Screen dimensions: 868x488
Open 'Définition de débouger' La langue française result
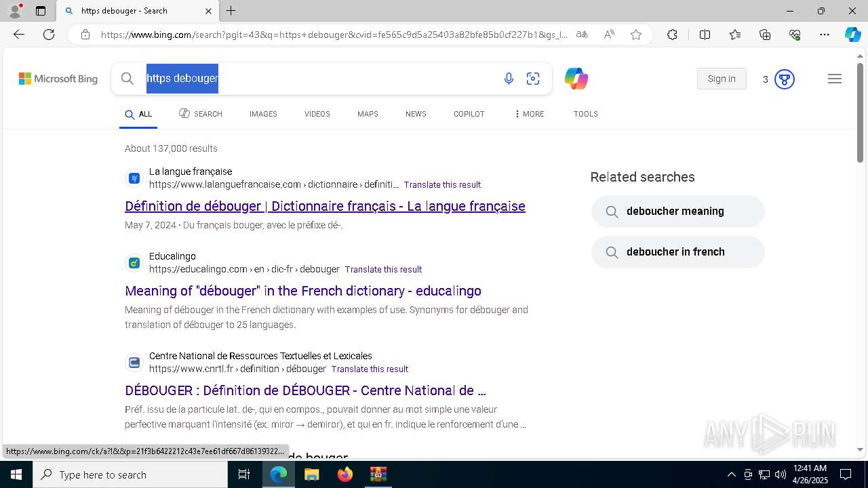click(x=325, y=206)
